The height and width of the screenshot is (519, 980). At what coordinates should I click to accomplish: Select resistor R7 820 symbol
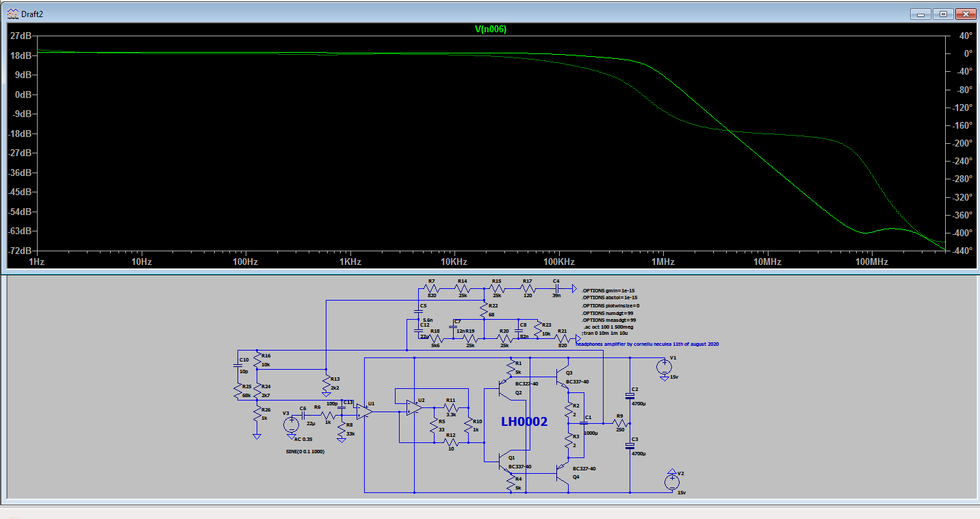(431, 288)
